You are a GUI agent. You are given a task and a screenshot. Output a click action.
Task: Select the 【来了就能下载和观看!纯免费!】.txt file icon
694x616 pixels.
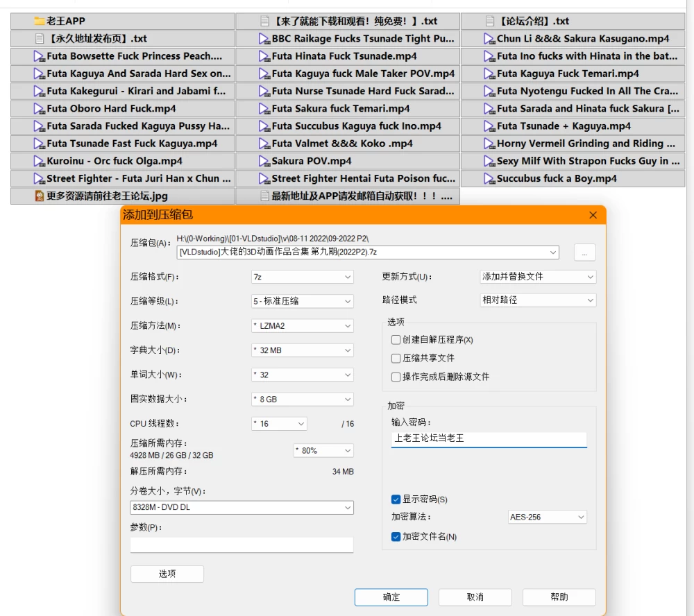pos(264,21)
